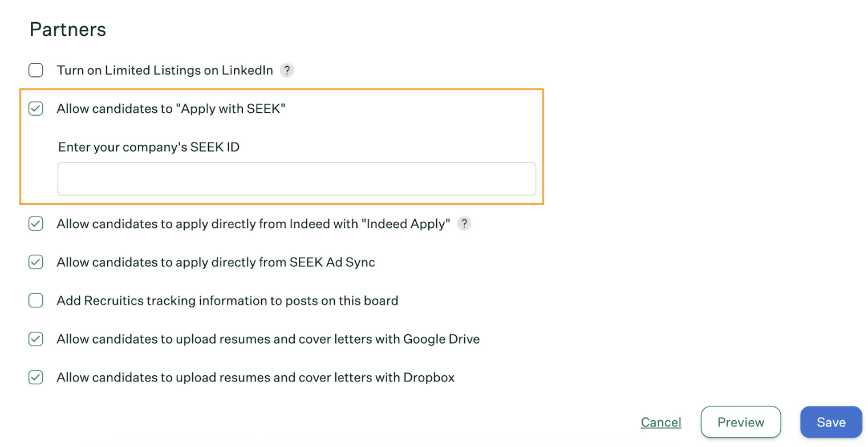Screen dimensions: 868x447
Task: Click into the company SEEK ID field
Action: click(297, 179)
